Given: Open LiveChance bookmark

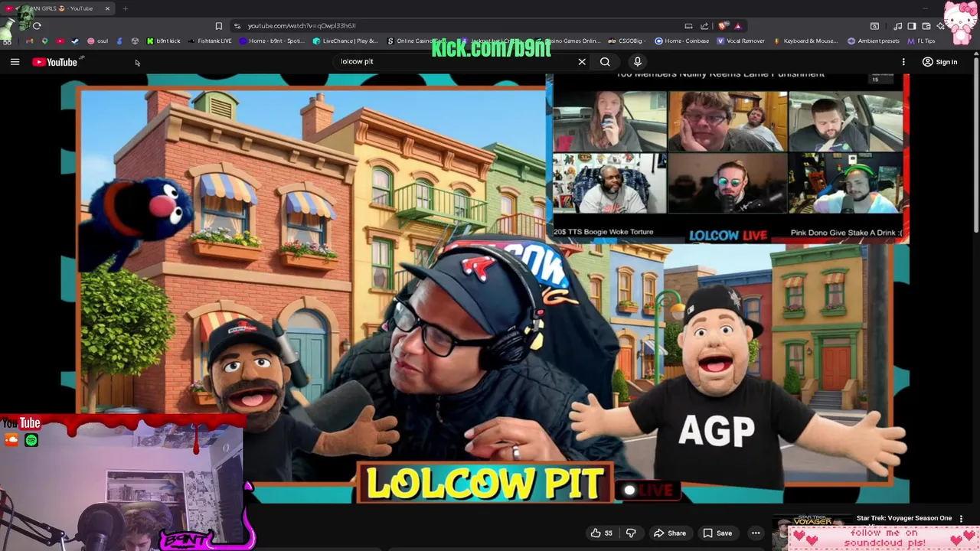Looking at the screenshot, I should coord(345,41).
